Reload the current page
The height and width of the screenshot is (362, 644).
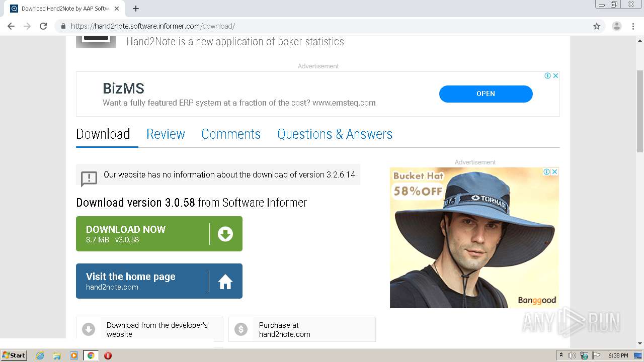tap(43, 26)
